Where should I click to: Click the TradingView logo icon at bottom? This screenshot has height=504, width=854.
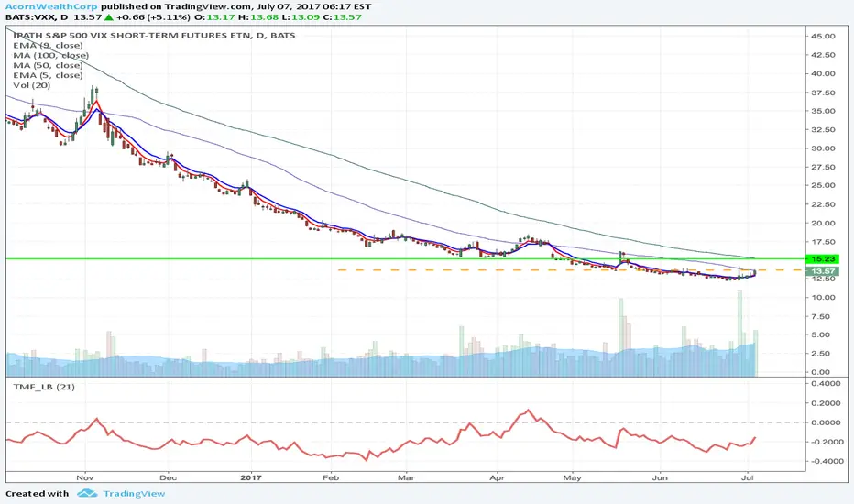tap(87, 493)
